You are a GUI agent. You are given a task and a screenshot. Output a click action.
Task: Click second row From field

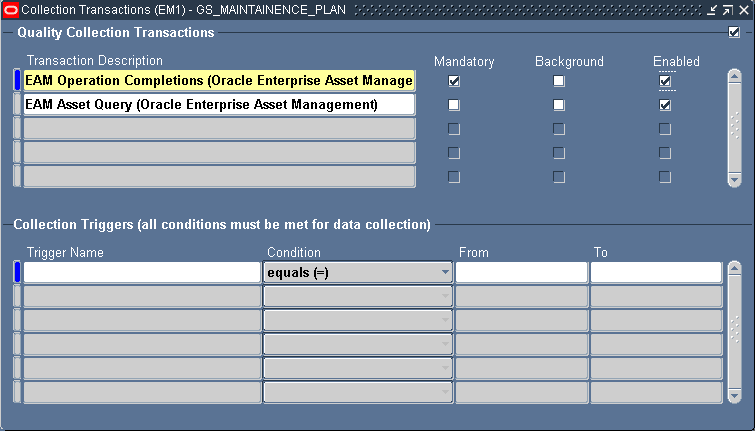click(x=521, y=297)
